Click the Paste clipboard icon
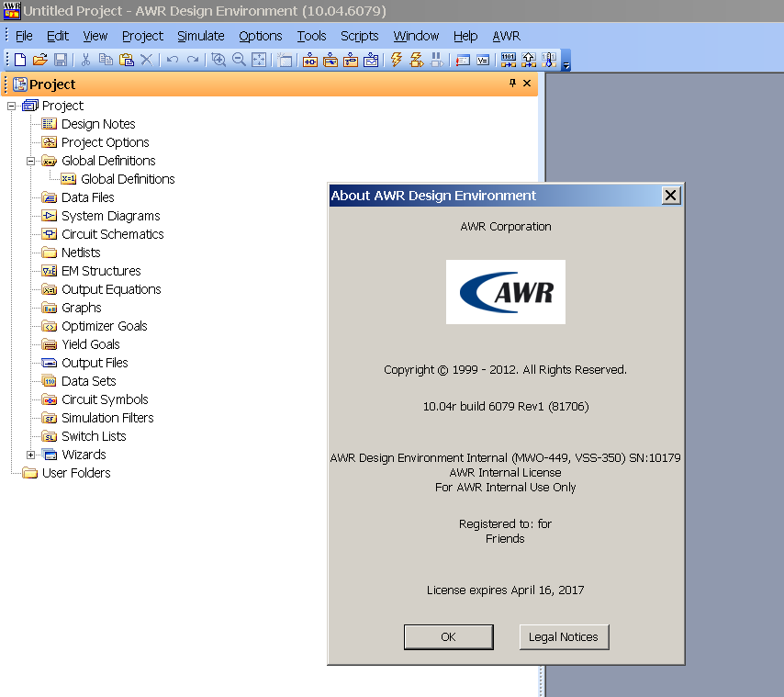Image resolution: width=784 pixels, height=697 pixels. pyautogui.click(x=126, y=60)
